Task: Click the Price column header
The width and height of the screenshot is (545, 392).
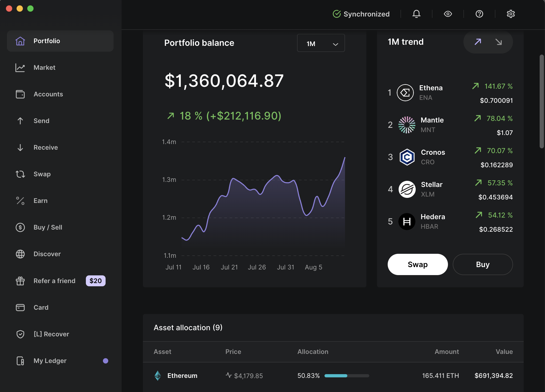Action: point(233,352)
